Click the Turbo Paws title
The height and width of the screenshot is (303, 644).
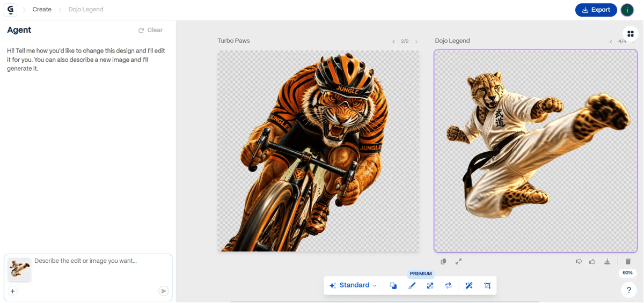coord(233,41)
